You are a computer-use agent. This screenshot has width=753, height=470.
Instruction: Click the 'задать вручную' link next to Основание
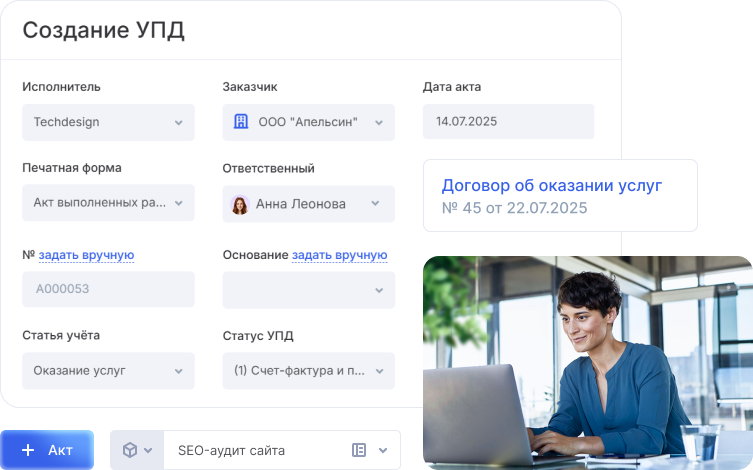tap(340, 255)
